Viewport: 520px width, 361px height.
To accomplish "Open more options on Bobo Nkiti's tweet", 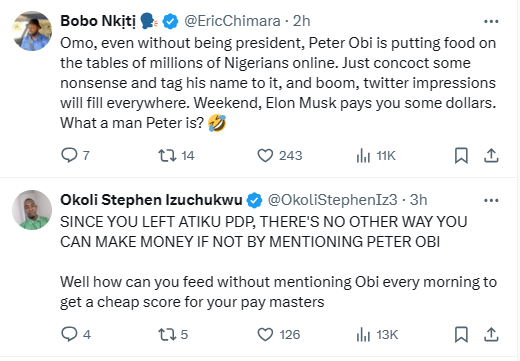I will [491, 21].
